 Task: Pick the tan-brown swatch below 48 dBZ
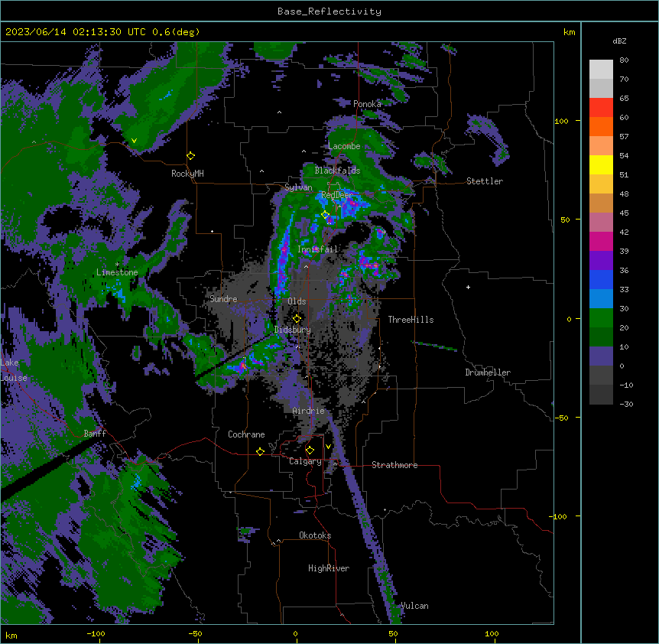tap(601, 203)
